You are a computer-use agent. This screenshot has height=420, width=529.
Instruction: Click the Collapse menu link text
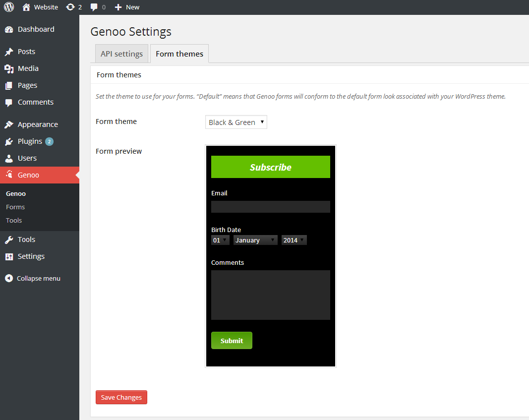click(39, 278)
